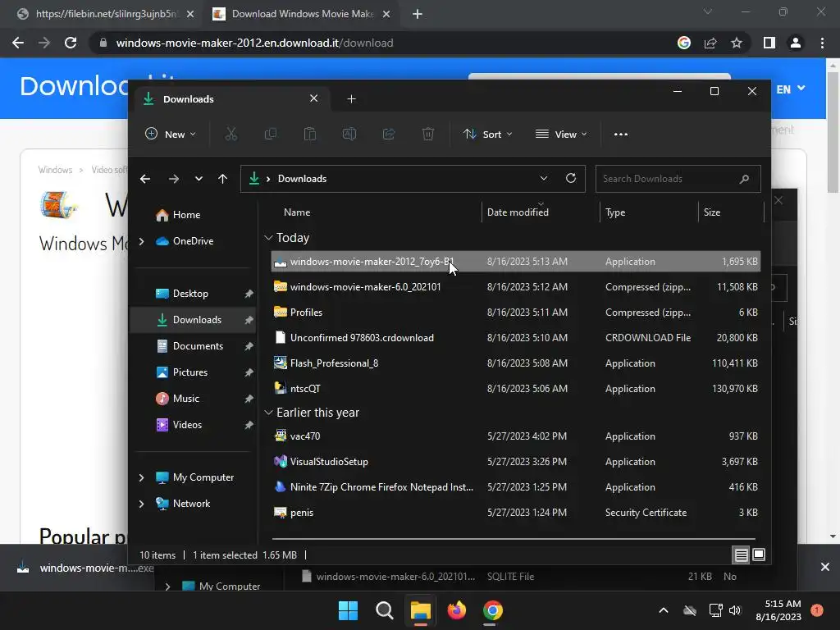This screenshot has width=840, height=630.
Task: Click the Paste clipboard icon in Explorer toolbar
Action: click(x=309, y=134)
